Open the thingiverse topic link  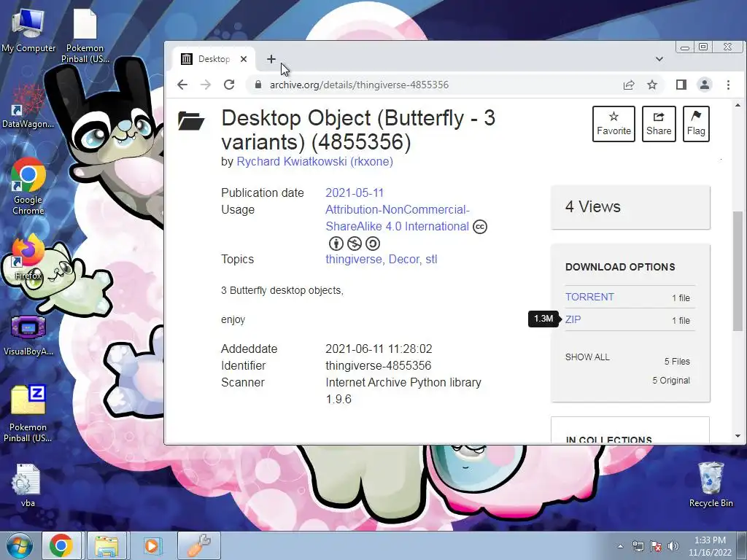[354, 260]
